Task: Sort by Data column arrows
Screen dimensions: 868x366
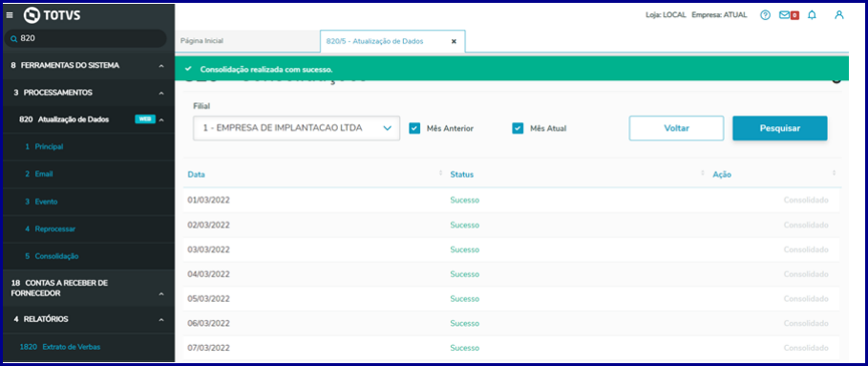Action: pyautogui.click(x=441, y=174)
